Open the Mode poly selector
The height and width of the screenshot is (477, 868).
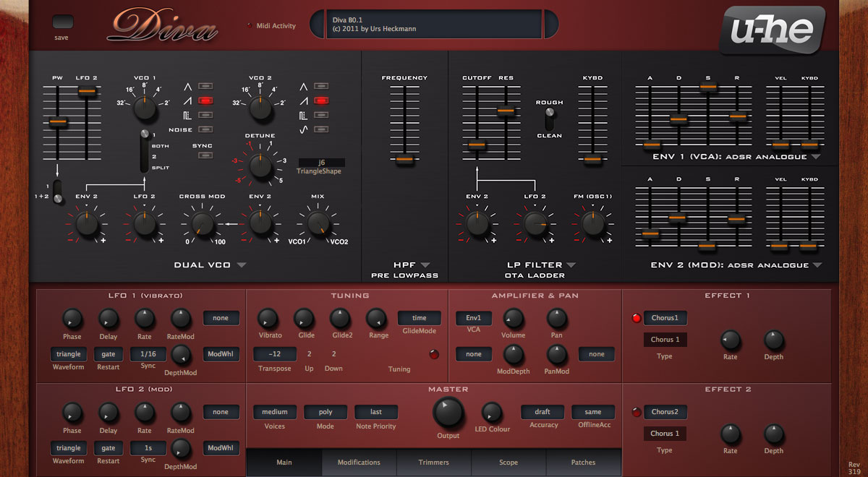coord(325,412)
